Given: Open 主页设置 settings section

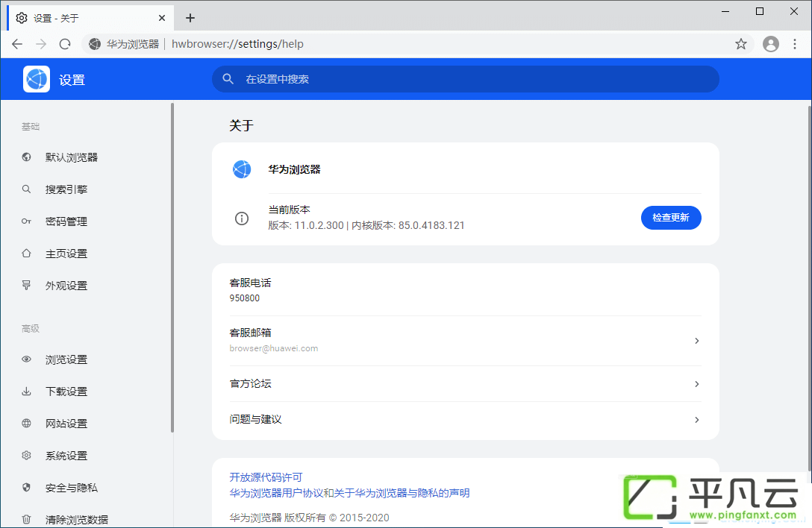Looking at the screenshot, I should click(66, 254).
